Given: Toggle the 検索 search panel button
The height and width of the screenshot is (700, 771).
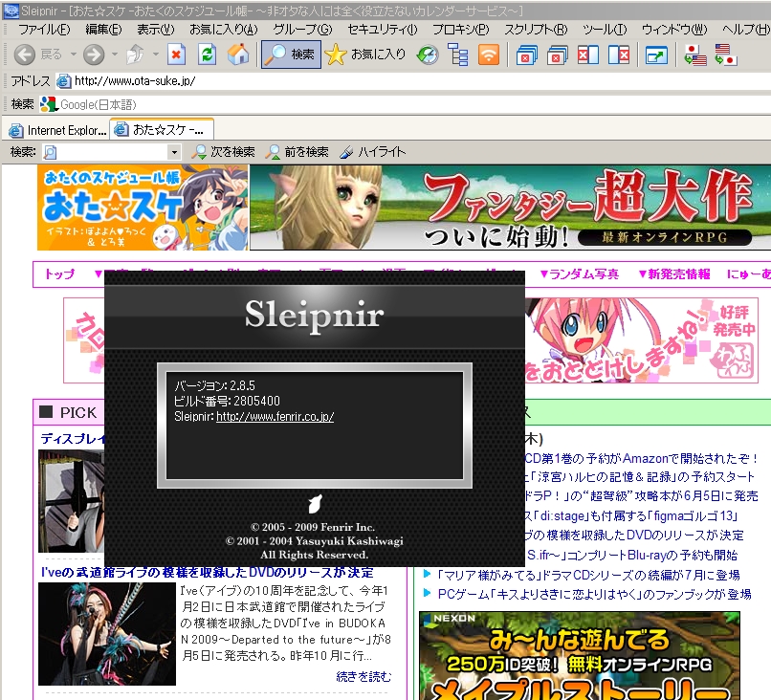Looking at the screenshot, I should pyautogui.click(x=291, y=55).
